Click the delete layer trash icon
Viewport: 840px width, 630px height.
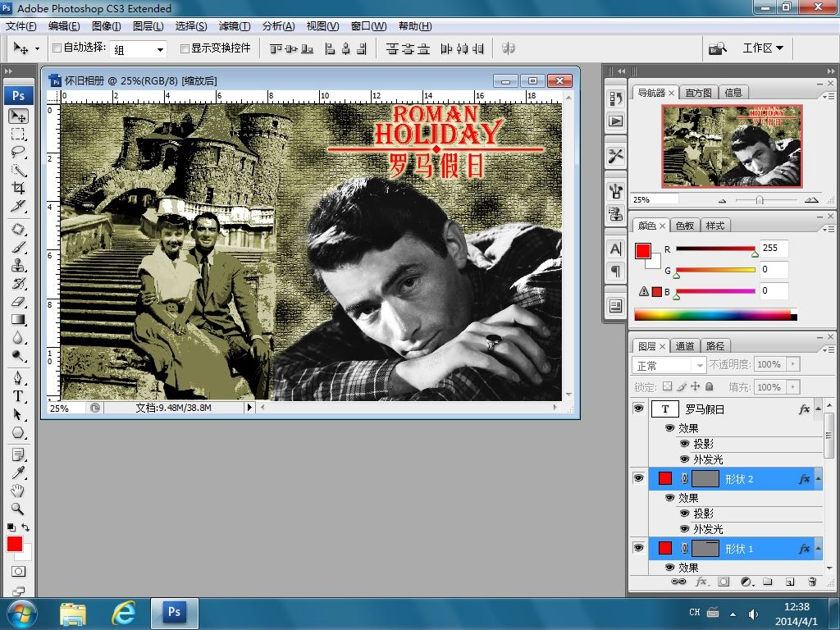click(x=812, y=582)
